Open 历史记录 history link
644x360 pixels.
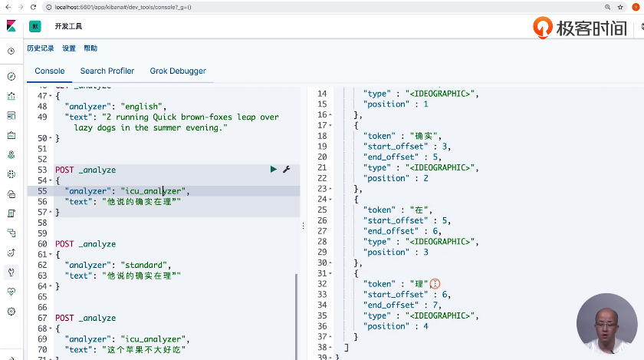(41, 48)
